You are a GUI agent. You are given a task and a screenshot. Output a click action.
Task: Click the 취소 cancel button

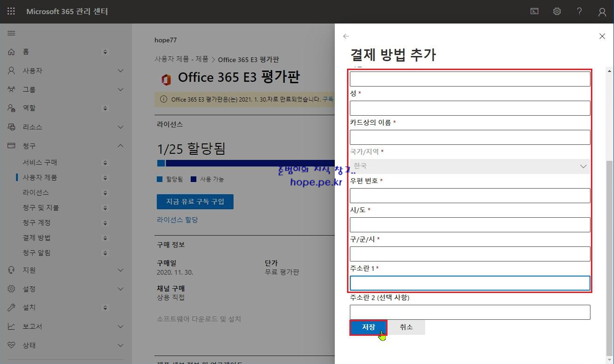point(406,327)
